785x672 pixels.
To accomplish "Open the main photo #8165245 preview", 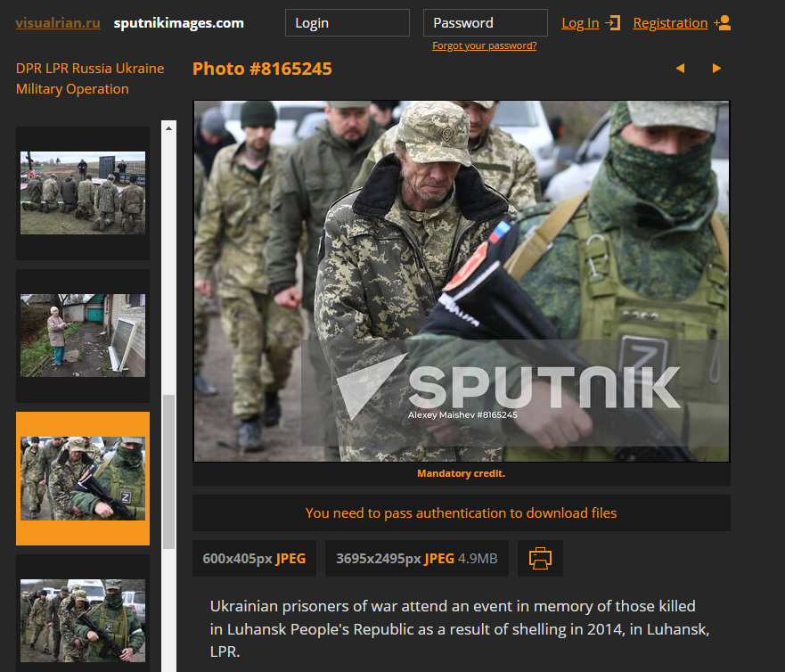I will coord(461,281).
